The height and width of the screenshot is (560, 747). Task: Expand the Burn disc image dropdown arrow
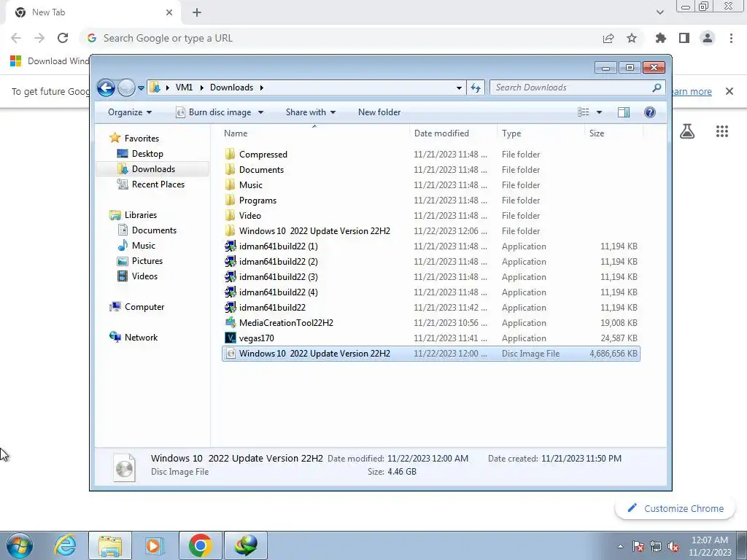pyautogui.click(x=260, y=112)
